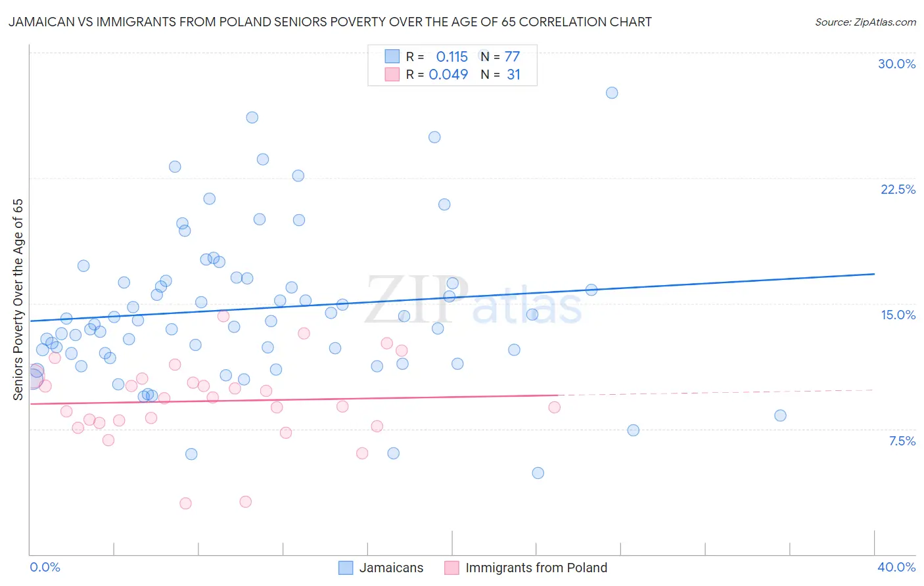Click the lowest blue point below 7.5%
This screenshot has width=924, height=586.
coord(538,473)
